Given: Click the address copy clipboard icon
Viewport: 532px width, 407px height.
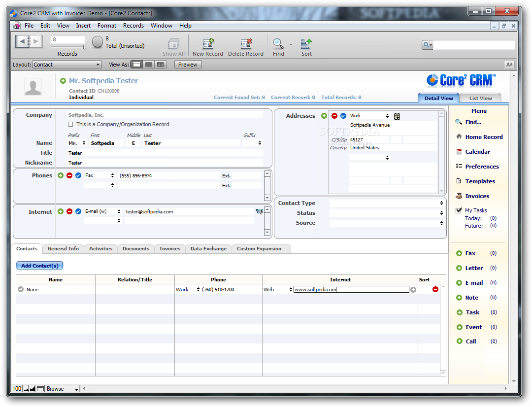Looking at the screenshot, I should 397,116.
